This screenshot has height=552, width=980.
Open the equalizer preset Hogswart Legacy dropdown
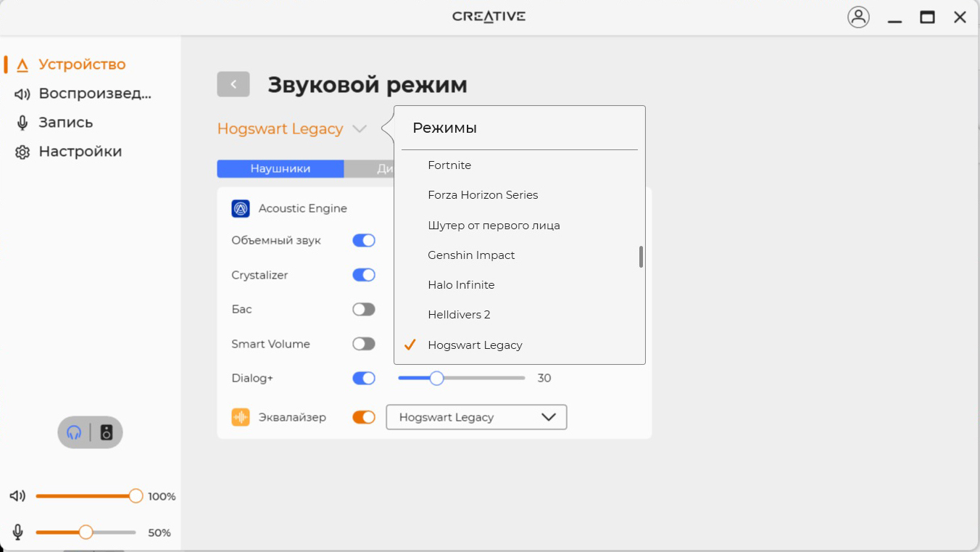click(476, 417)
